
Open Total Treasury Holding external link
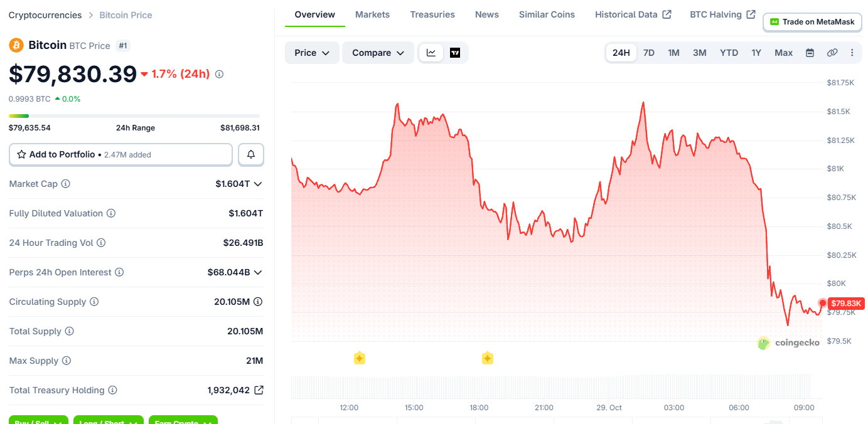point(259,390)
